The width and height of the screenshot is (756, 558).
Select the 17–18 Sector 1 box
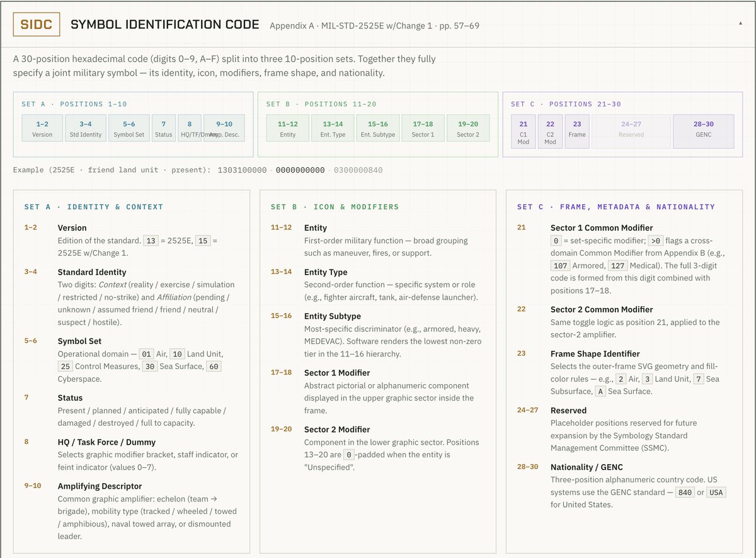click(423, 128)
